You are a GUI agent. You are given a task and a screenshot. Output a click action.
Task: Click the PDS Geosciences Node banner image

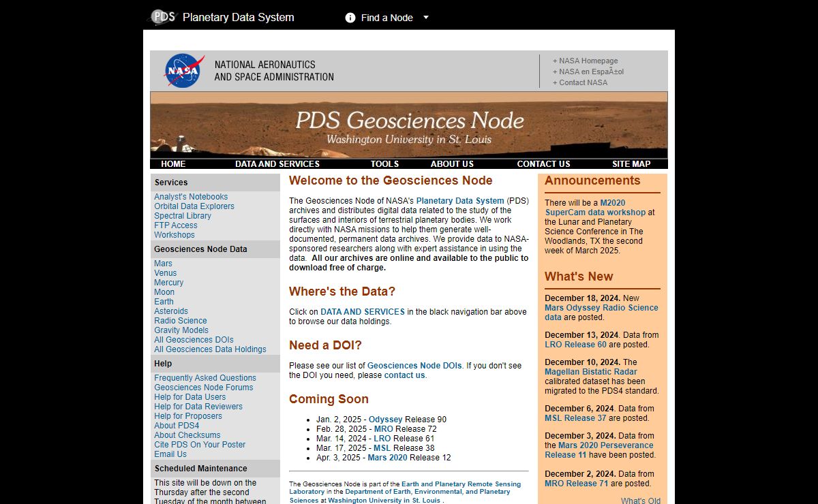pyautogui.click(x=409, y=125)
